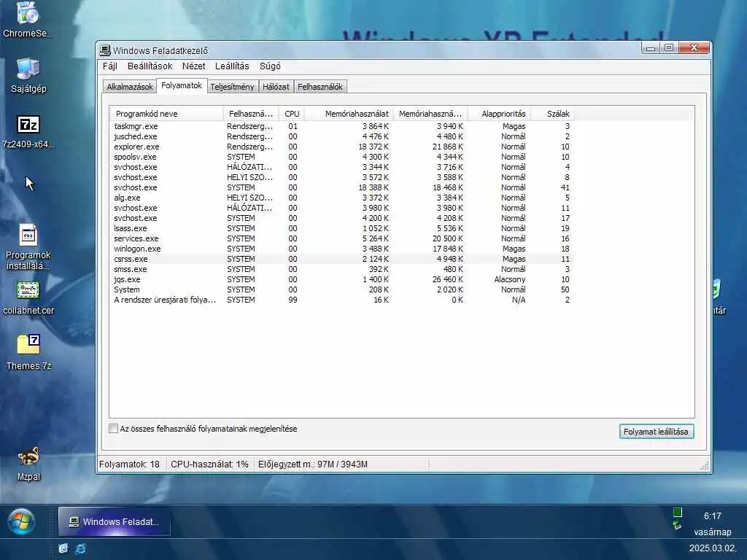The image size is (747, 560).
Task: Open the Start orb menu
Action: point(21,521)
